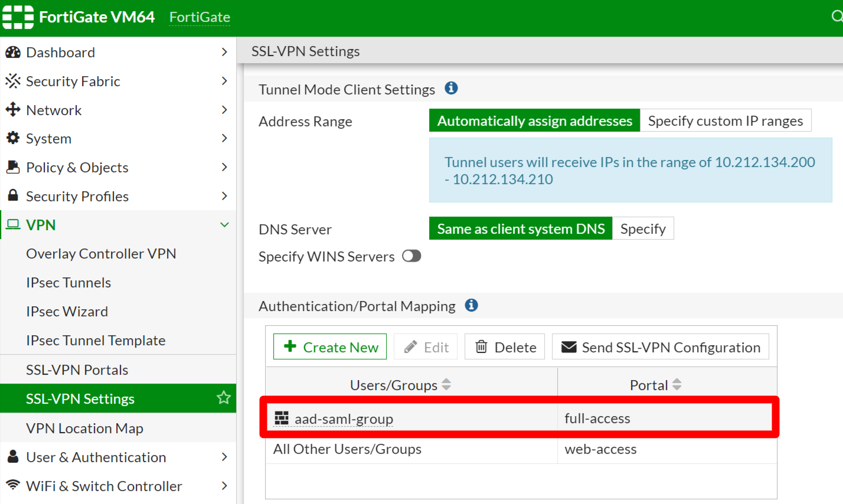Open Tunnel Mode Client Settings info icon
This screenshot has width=843, height=504.
coord(452,89)
